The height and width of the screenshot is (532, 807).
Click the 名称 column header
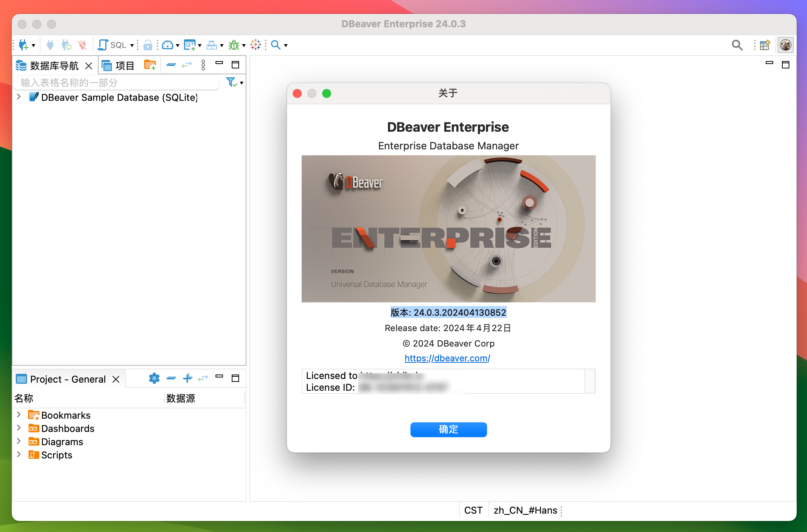click(89, 398)
